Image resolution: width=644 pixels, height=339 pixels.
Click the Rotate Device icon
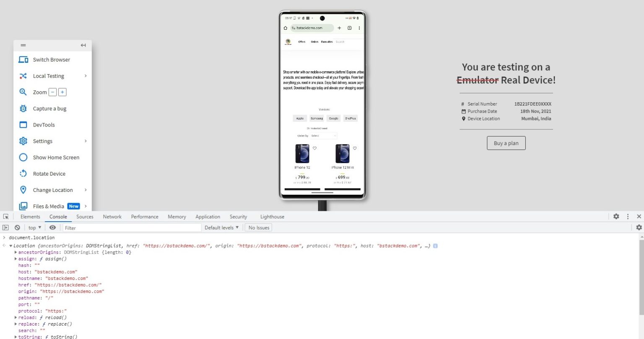coord(23,173)
